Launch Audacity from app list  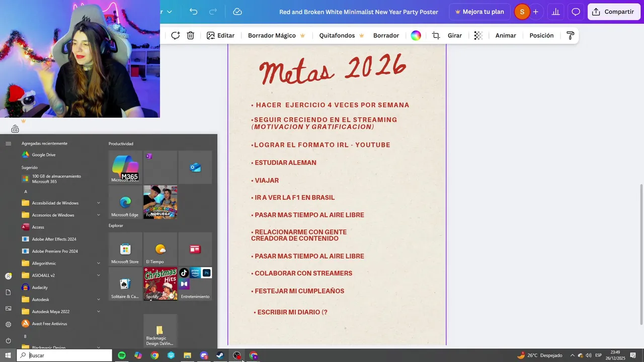(x=60, y=288)
